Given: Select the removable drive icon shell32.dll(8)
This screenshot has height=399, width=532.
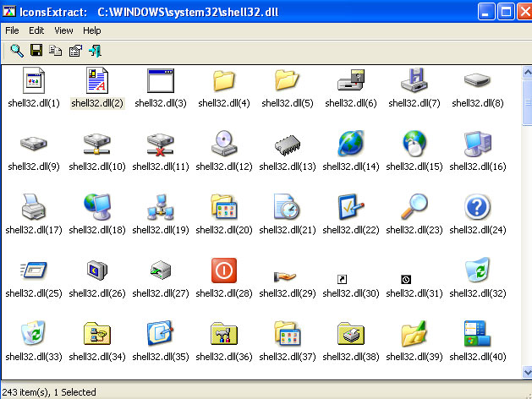Looking at the screenshot, I should click(x=477, y=80).
